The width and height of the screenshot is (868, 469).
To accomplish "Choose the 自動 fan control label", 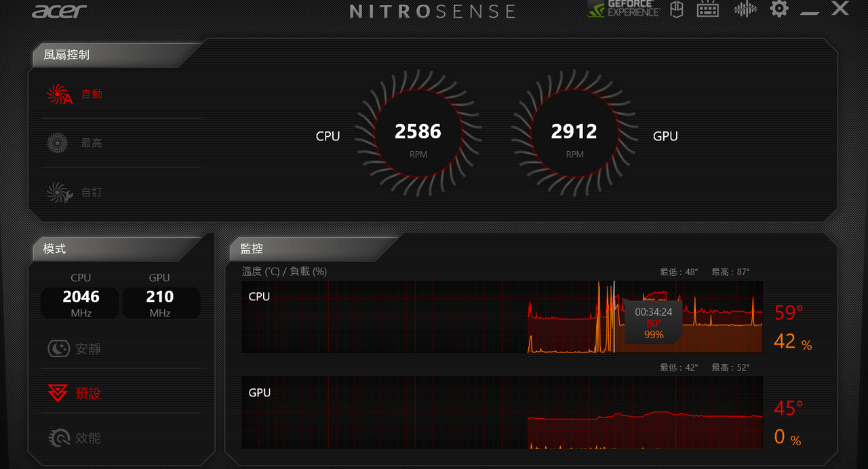I will pyautogui.click(x=92, y=94).
